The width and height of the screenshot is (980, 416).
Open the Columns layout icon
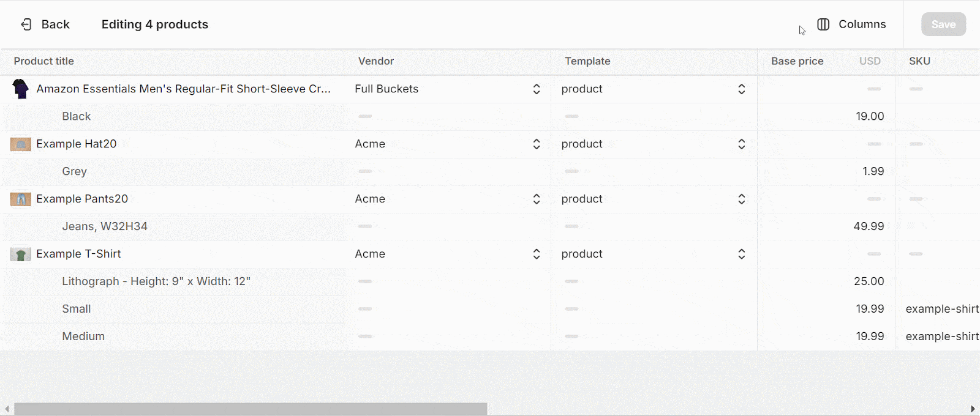(x=823, y=24)
